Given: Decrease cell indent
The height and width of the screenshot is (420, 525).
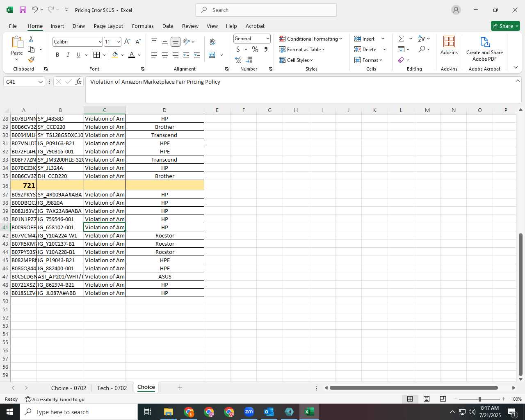Looking at the screenshot, I should point(186,55).
